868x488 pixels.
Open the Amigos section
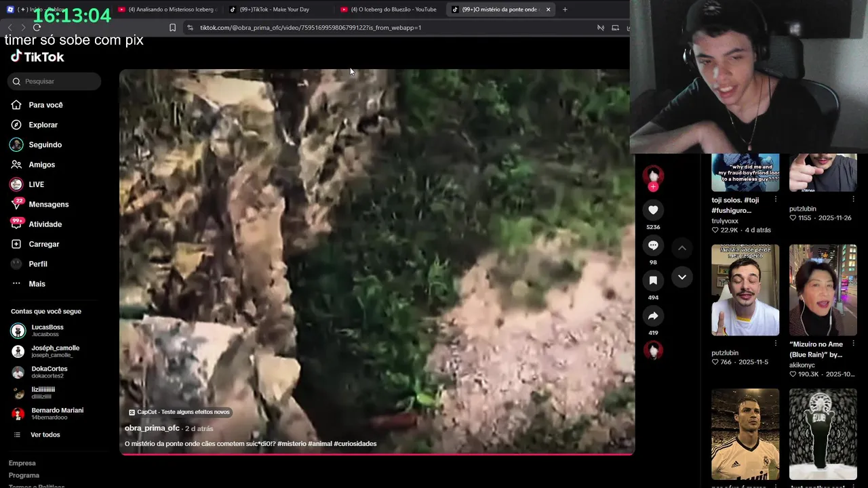[41, 165]
